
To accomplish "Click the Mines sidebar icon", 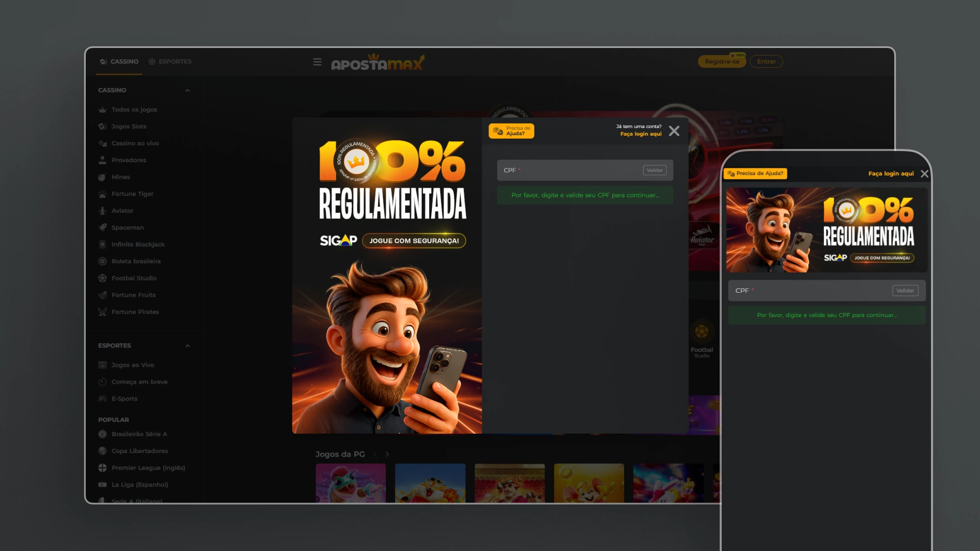I will (x=103, y=177).
